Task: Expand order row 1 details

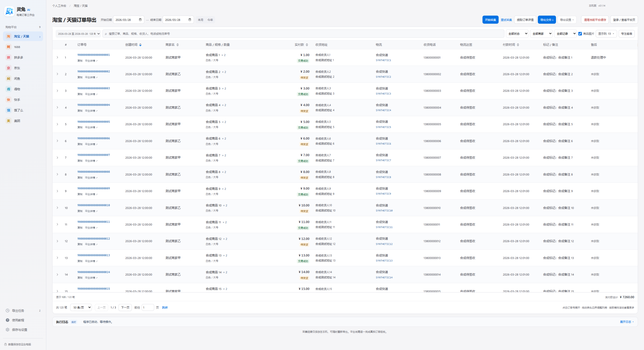Action: (57, 58)
